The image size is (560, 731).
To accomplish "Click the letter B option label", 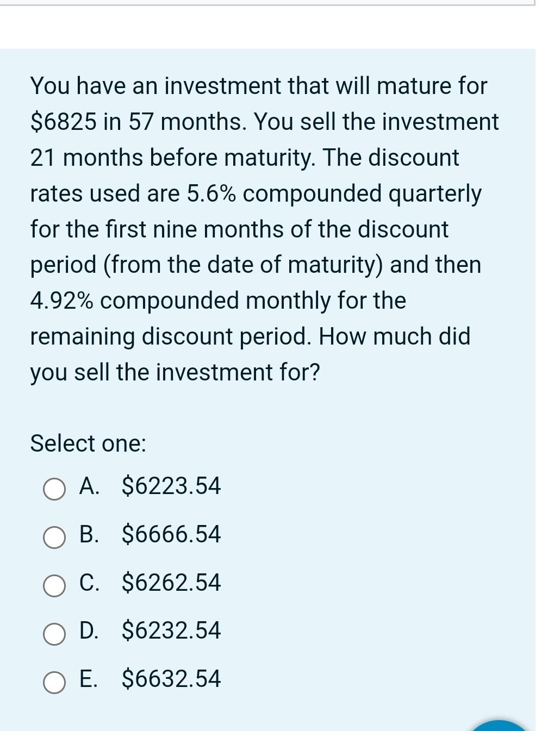I will pyautogui.click(x=89, y=534).
